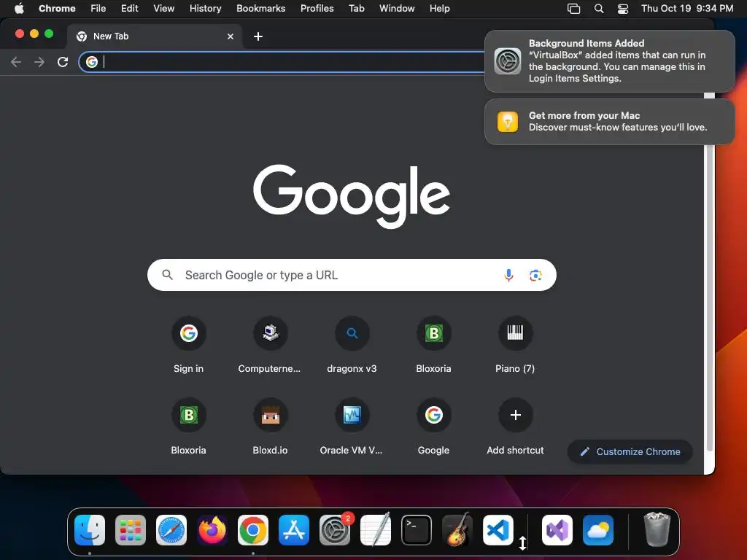
Task: Open the Help menu
Action: 439,9
